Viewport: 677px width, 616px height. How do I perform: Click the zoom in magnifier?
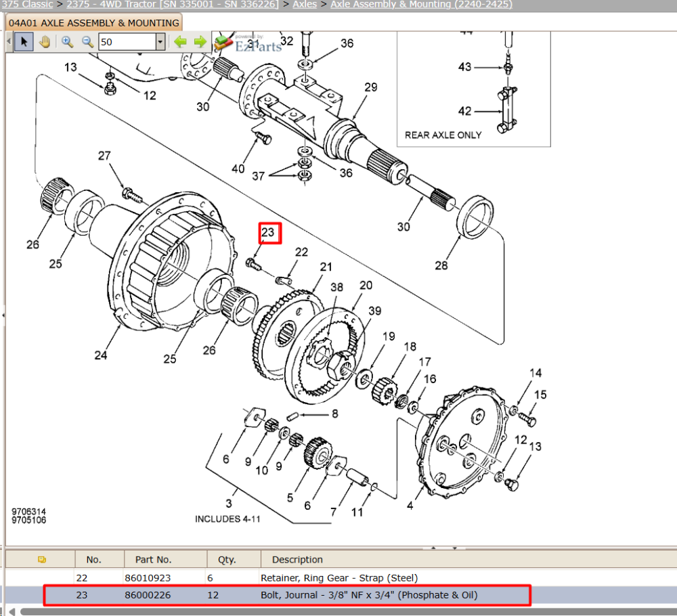pyautogui.click(x=67, y=42)
